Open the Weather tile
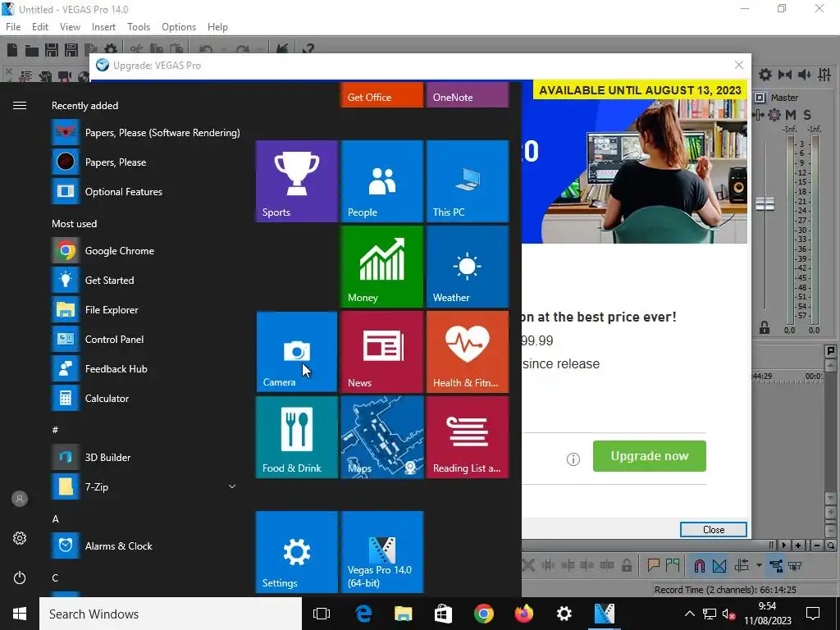Image resolution: width=840 pixels, height=630 pixels. click(467, 267)
